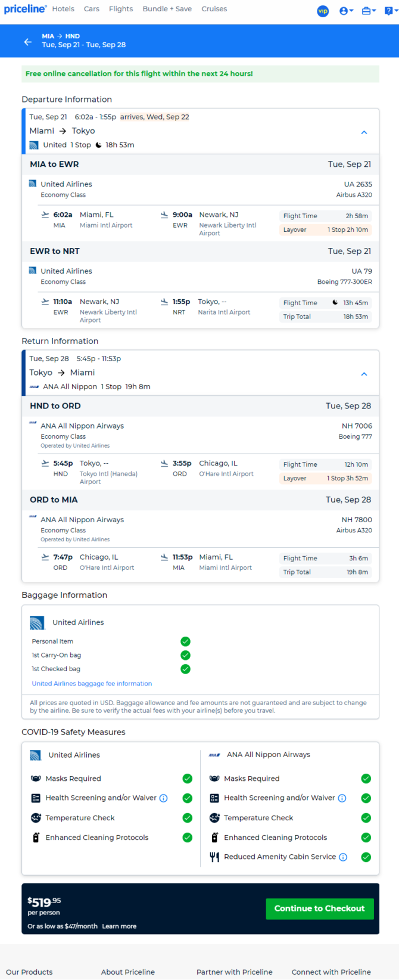Click landing icon beside 11:53p Miami

point(164,557)
